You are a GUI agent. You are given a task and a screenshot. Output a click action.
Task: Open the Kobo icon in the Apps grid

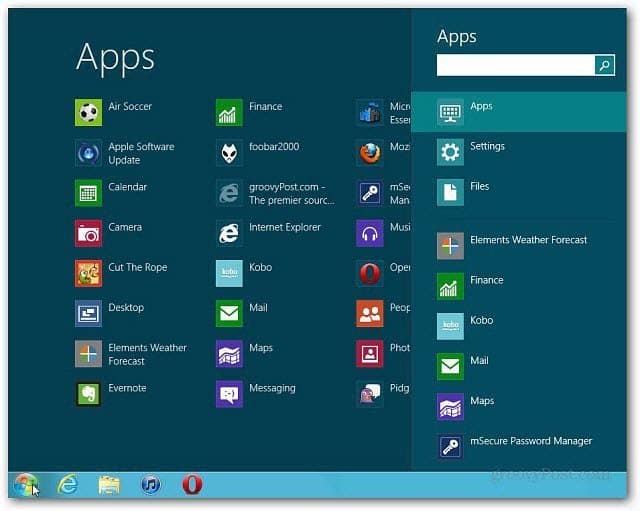click(x=229, y=273)
